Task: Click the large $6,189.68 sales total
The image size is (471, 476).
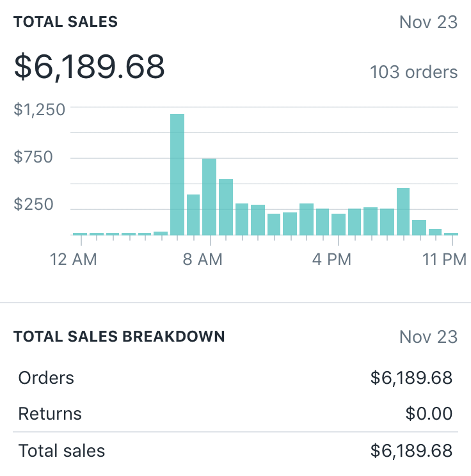Action: tap(90, 67)
